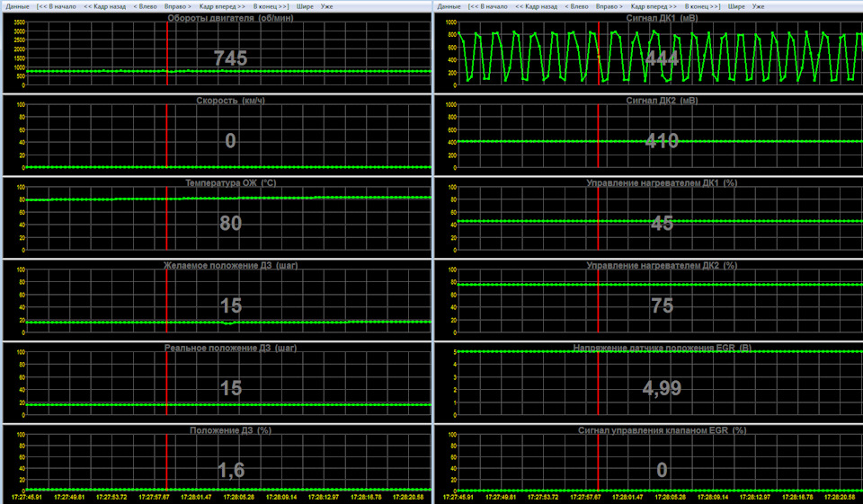Click the 17:28:20.58 timestamp under the left panel
Screen dimensions: 863x504
point(408,497)
